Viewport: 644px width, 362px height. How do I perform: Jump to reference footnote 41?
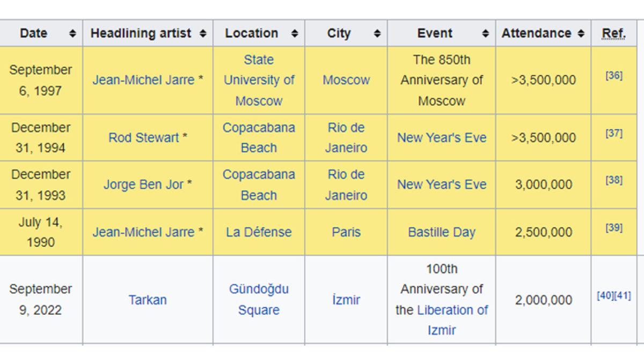(x=623, y=295)
